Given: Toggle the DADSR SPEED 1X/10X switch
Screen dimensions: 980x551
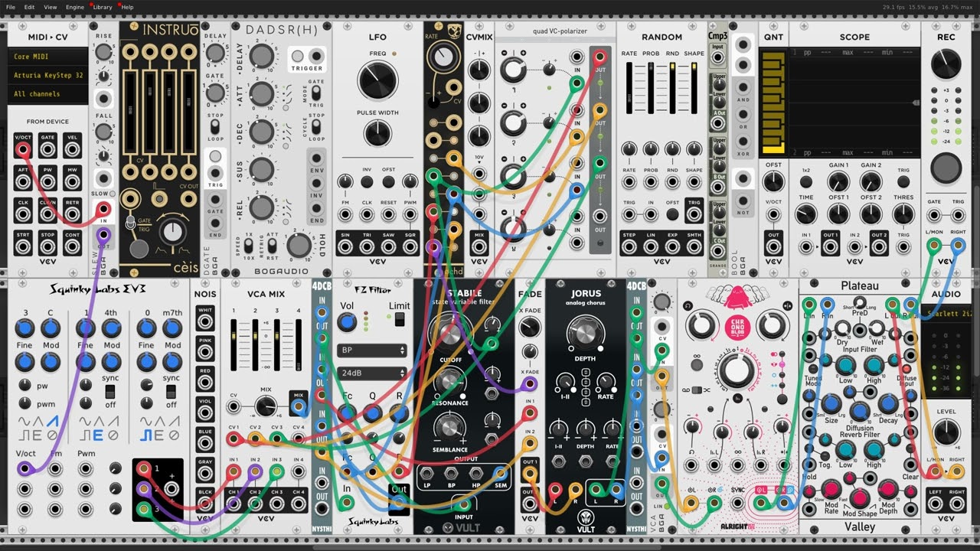Looking at the screenshot, I should click(x=249, y=246).
